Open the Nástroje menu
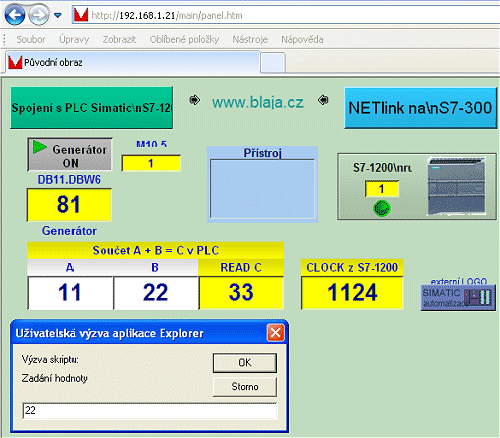The image size is (500, 438). point(250,40)
